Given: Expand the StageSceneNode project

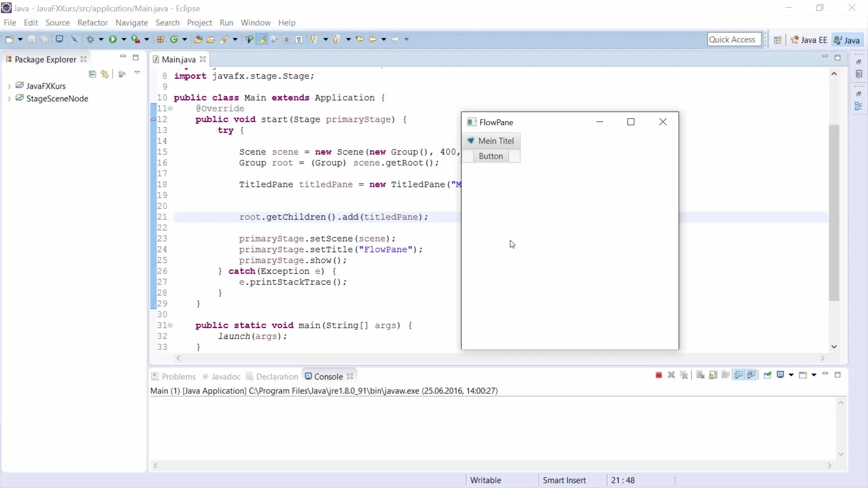Looking at the screenshot, I should (x=9, y=99).
